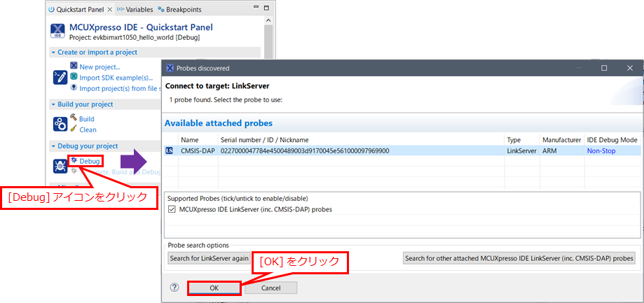Select the probe serial number 0227000047784e45...

[305, 151]
